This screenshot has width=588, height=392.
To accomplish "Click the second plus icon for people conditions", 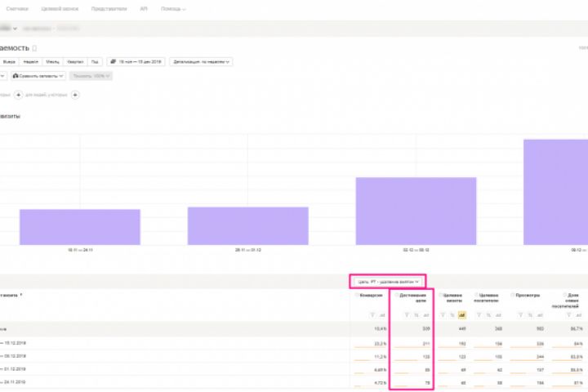I will (x=75, y=95).
